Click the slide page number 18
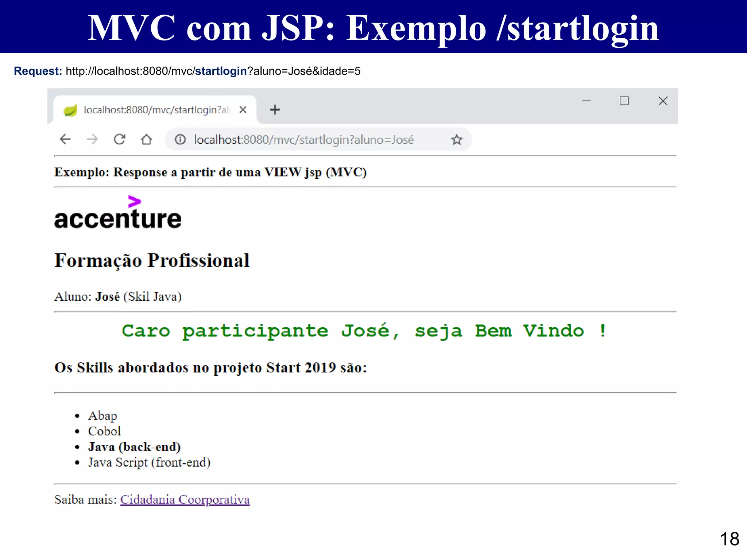Image resolution: width=747 pixels, height=560 pixels. tap(729, 539)
